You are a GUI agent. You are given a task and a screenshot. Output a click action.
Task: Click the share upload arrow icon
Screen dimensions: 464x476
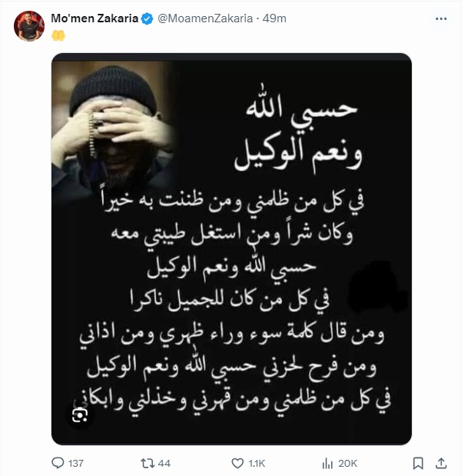point(441,463)
